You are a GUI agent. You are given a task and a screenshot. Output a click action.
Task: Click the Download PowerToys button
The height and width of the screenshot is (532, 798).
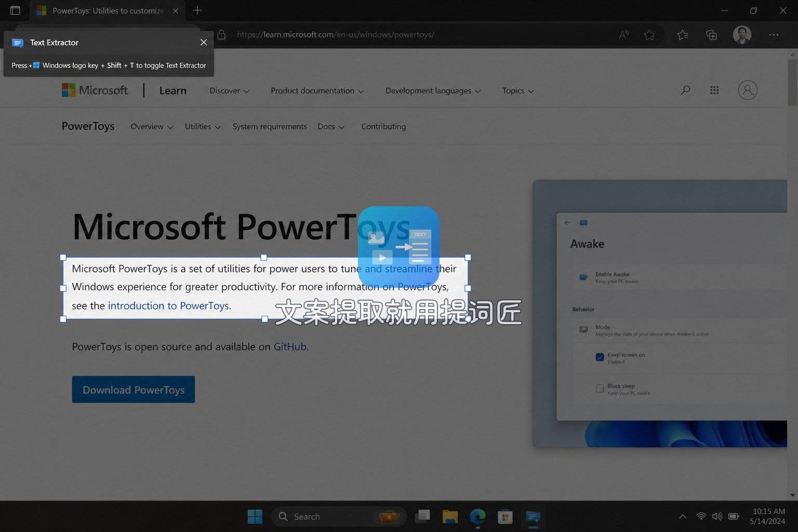(x=134, y=390)
